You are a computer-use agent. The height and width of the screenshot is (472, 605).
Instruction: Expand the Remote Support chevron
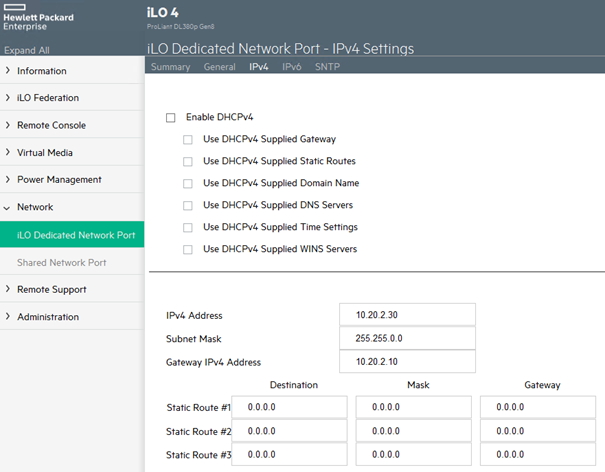(7, 289)
